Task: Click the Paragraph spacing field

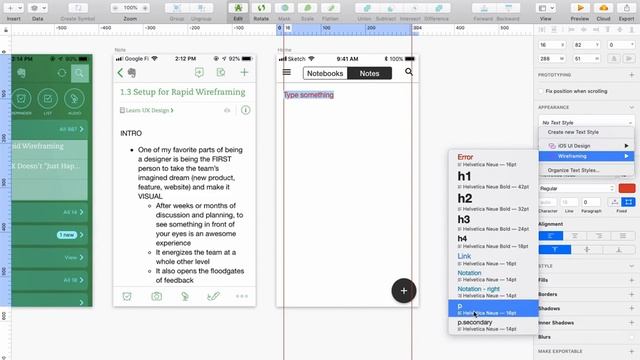Action: [591, 202]
